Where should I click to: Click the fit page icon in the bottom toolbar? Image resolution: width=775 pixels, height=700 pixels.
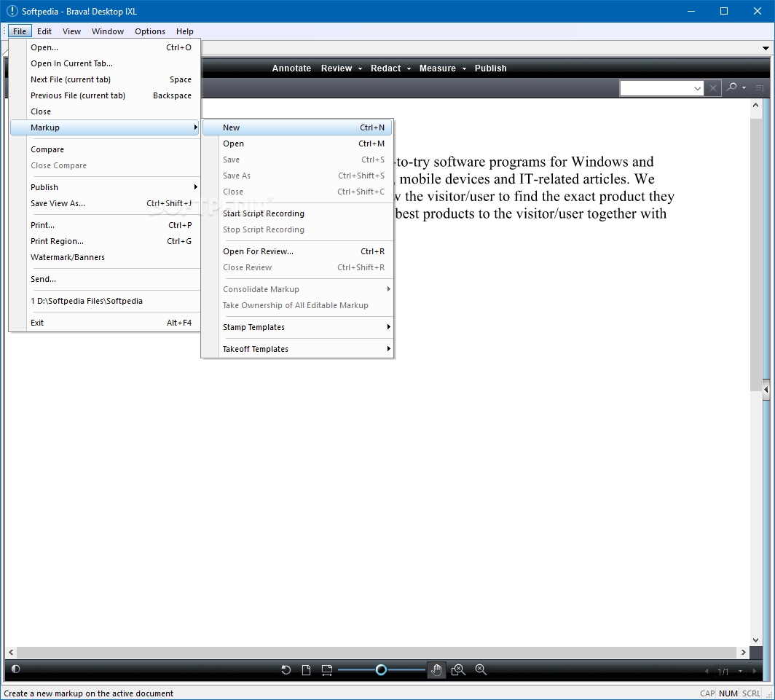(307, 670)
